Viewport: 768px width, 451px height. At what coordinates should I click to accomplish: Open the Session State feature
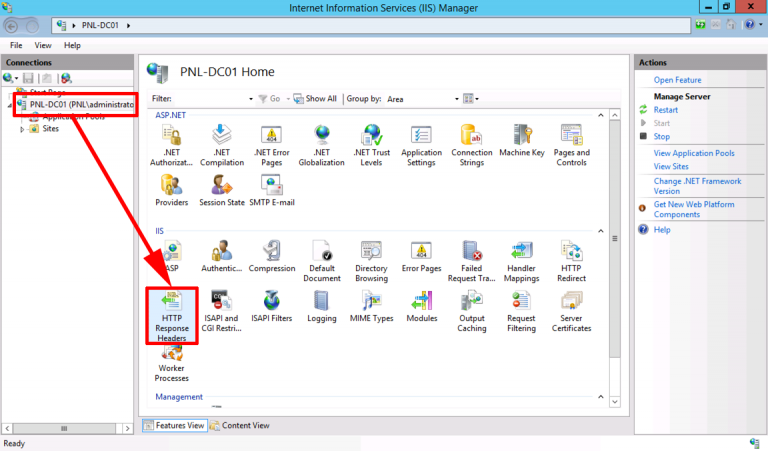[x=221, y=190]
